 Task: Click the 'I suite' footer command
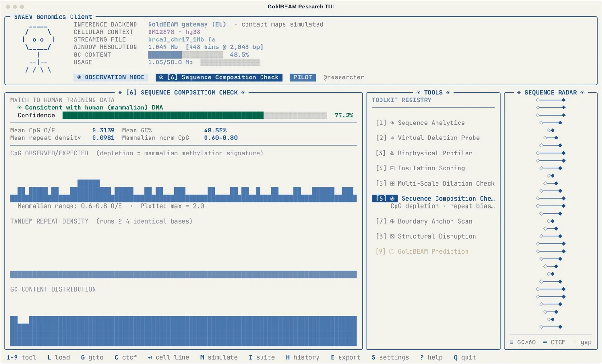[x=262, y=357]
